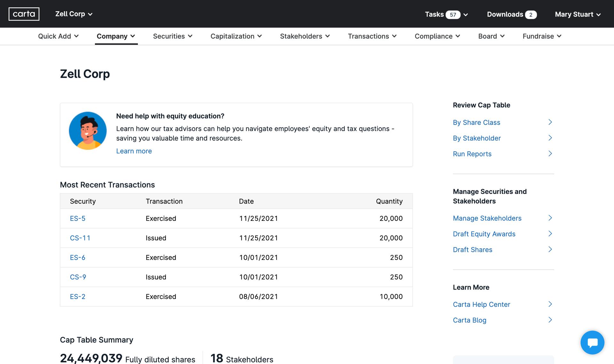Click arrow next to Carta Blog

coord(550,320)
